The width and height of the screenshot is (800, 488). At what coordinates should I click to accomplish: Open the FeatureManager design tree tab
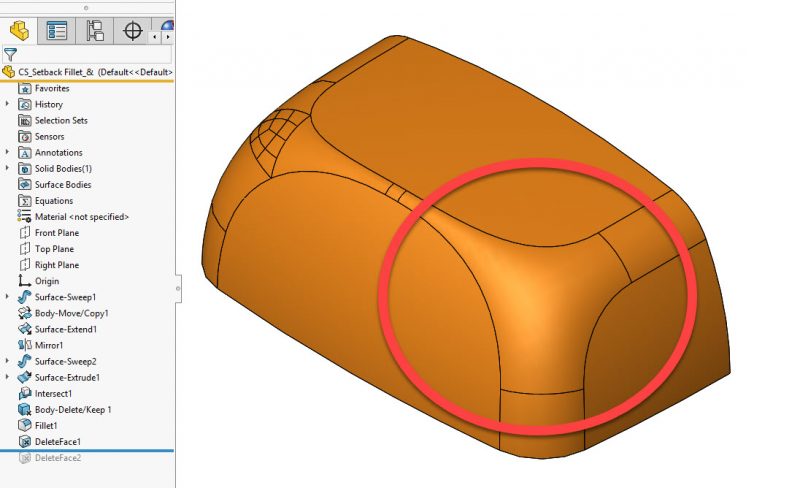(x=19, y=29)
